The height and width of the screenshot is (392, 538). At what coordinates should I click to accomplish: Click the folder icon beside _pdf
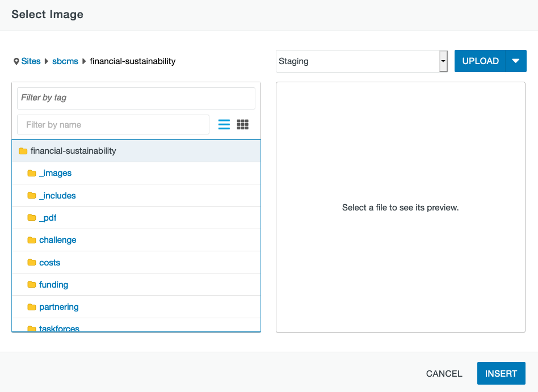click(32, 217)
